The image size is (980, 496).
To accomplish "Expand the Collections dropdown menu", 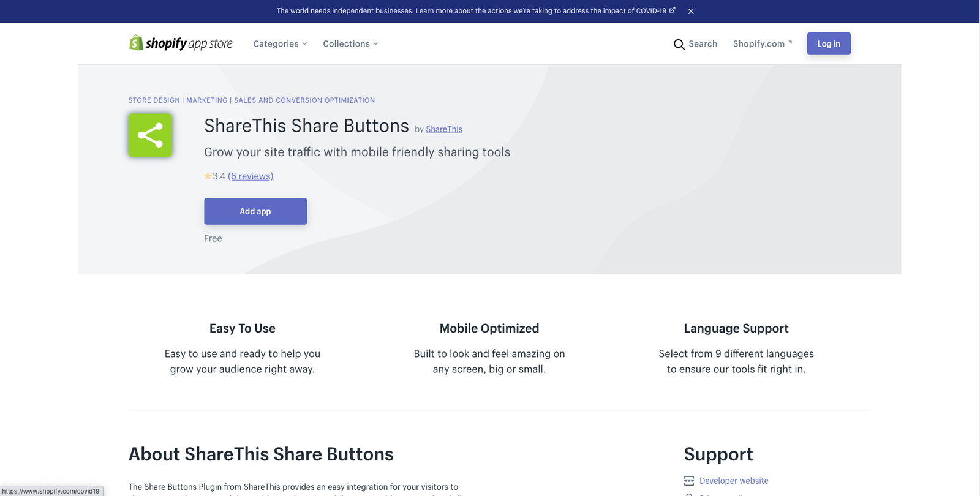I will [x=350, y=43].
